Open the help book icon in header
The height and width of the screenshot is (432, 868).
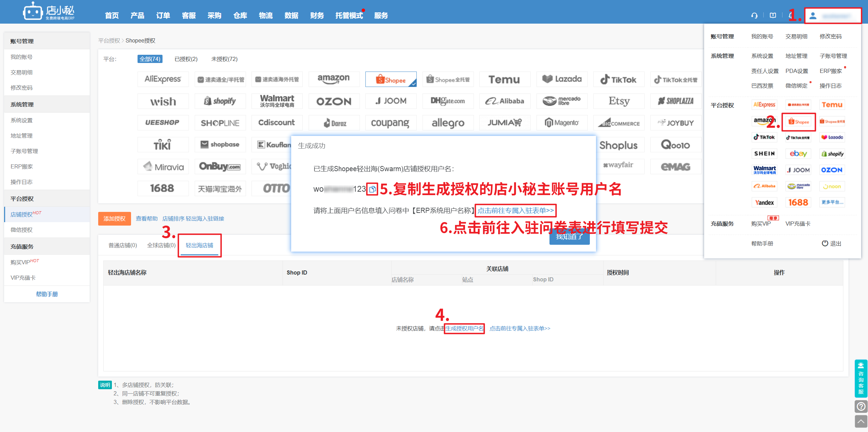point(773,15)
